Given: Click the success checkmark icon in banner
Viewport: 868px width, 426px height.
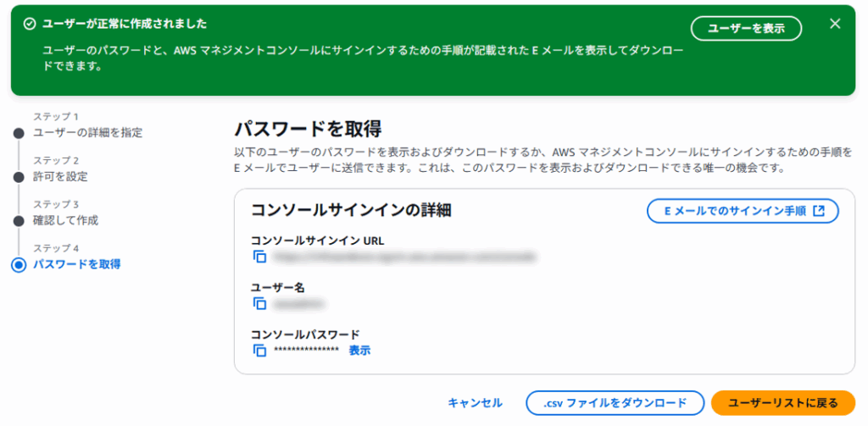Looking at the screenshot, I should [30, 25].
